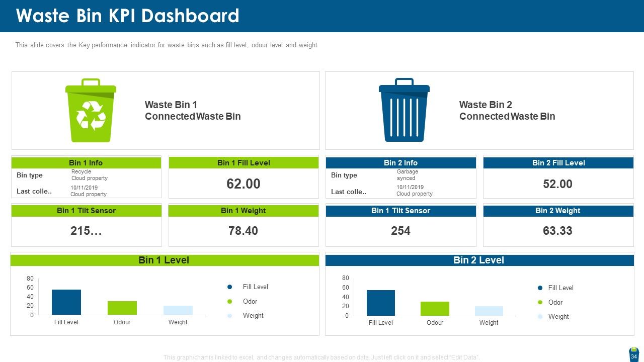Select the Fill Level legend dot in Bin 2 chart
The width and height of the screenshot is (644, 362).
click(x=540, y=288)
